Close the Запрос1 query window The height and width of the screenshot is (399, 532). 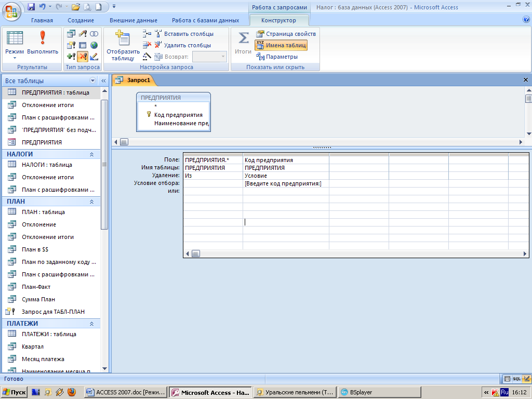pos(526,79)
